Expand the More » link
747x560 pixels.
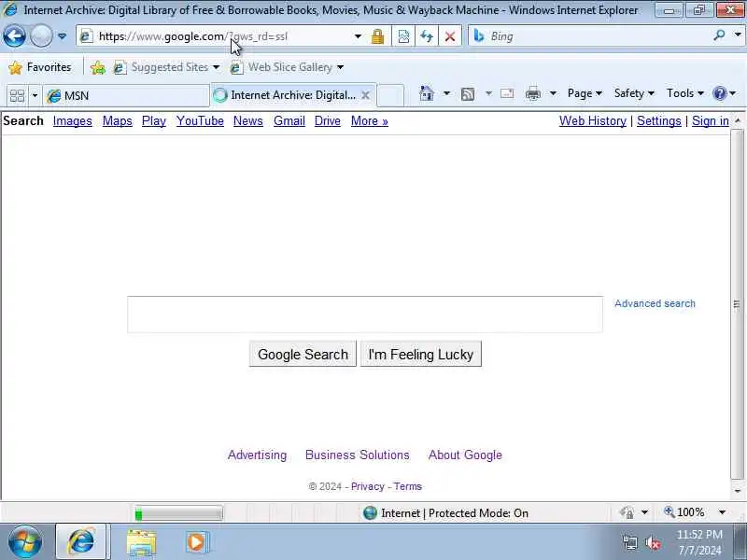click(369, 121)
